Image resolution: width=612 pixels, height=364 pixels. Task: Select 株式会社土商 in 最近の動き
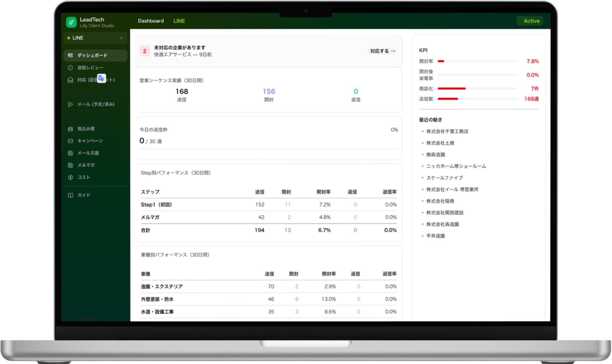440,143
